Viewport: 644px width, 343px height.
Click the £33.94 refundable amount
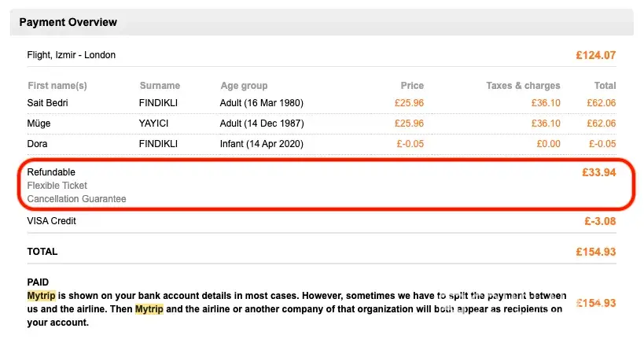598,172
